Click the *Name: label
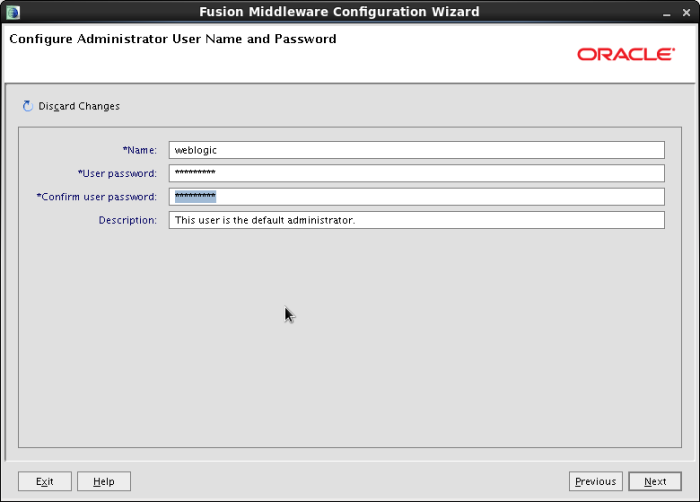The height and width of the screenshot is (502, 700). point(140,151)
